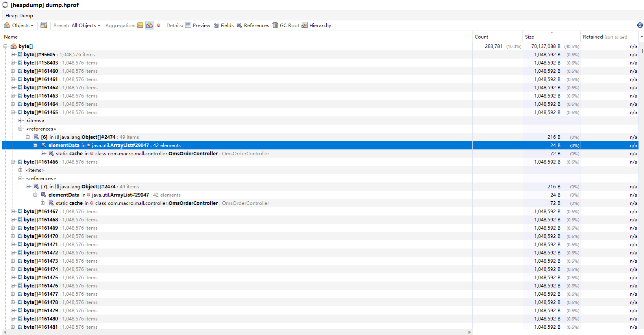Click the array icon of byte[]#161464
The width and height of the screenshot is (644, 335).
click(20, 104)
